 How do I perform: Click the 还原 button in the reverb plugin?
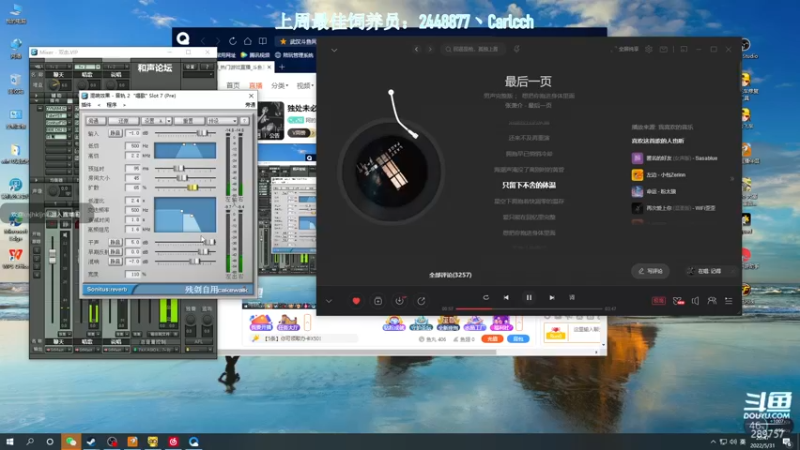tap(123, 121)
